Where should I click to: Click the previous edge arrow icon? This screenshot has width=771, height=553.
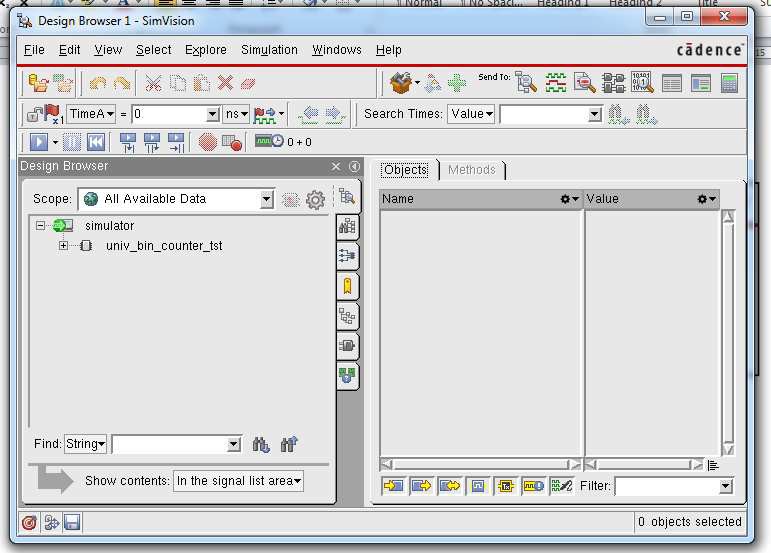tap(310, 115)
